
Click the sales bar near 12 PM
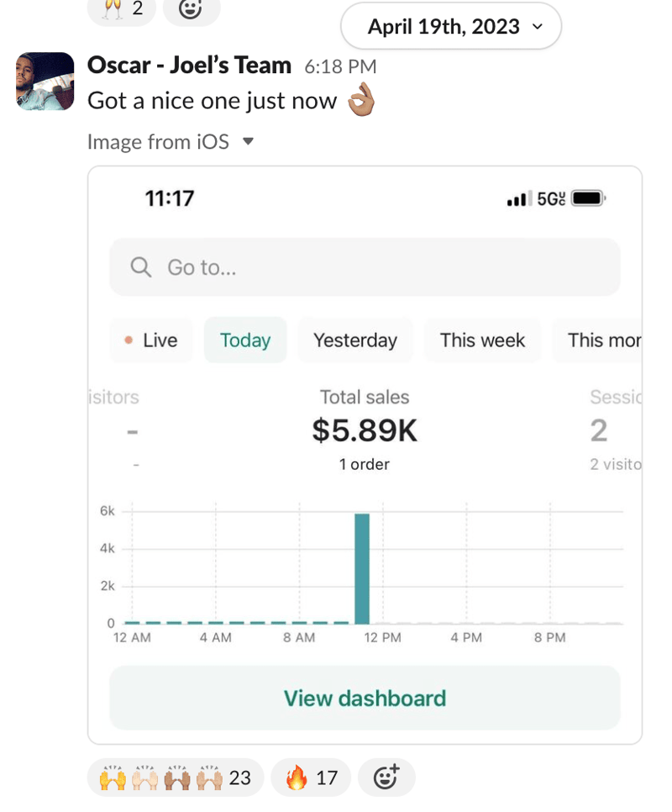click(362, 568)
